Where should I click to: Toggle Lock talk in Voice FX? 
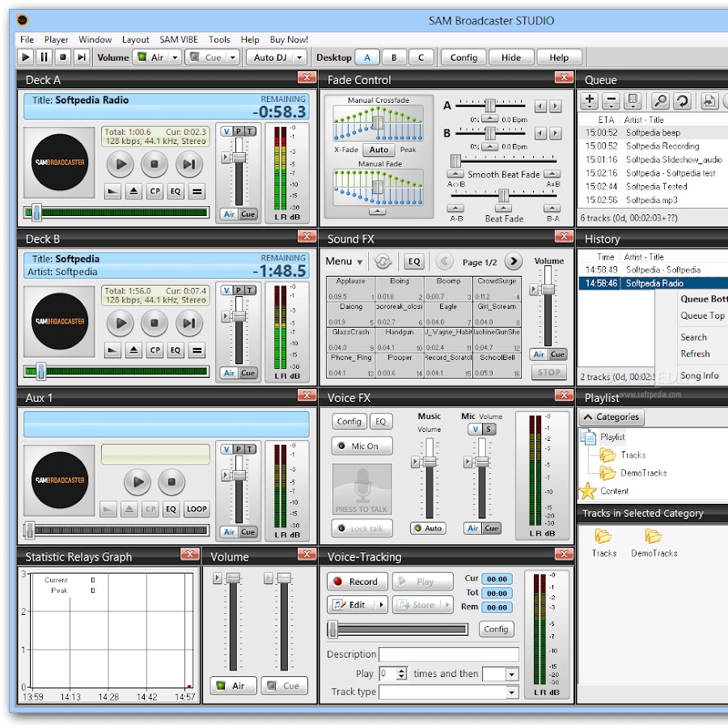click(362, 528)
